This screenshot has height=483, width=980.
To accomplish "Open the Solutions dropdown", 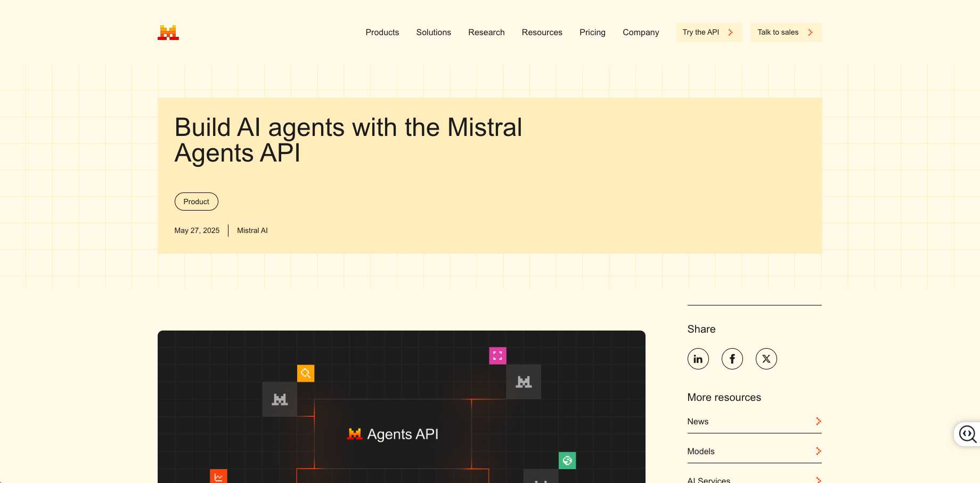I will pos(433,32).
